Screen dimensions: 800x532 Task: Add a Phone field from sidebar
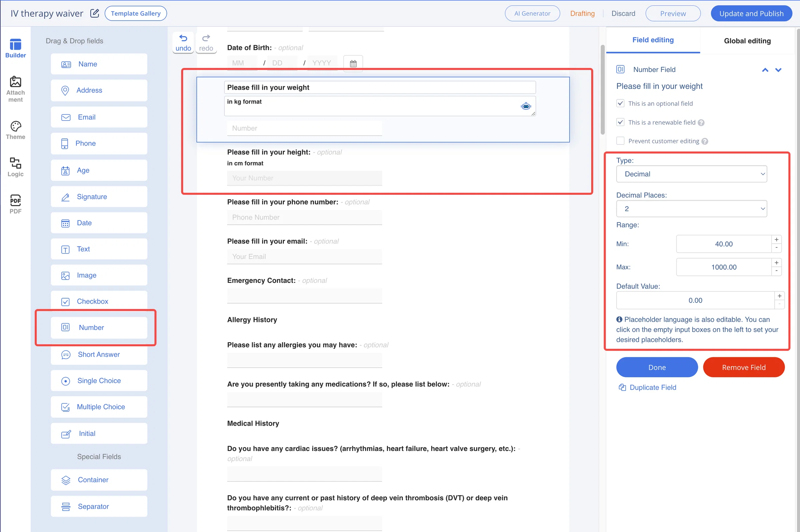pyautogui.click(x=99, y=143)
